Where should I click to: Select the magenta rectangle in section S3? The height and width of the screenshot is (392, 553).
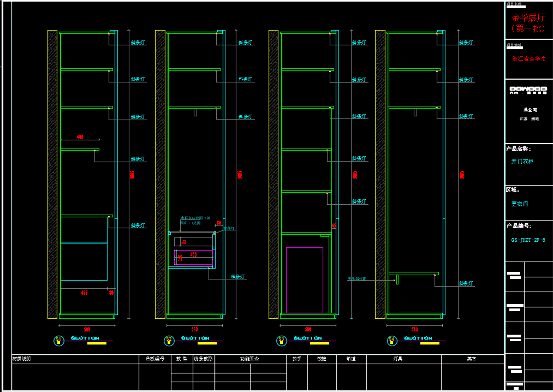305,280
